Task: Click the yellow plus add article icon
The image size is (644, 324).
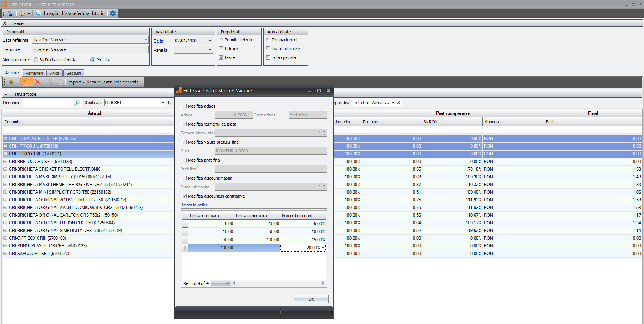Action: (11, 82)
